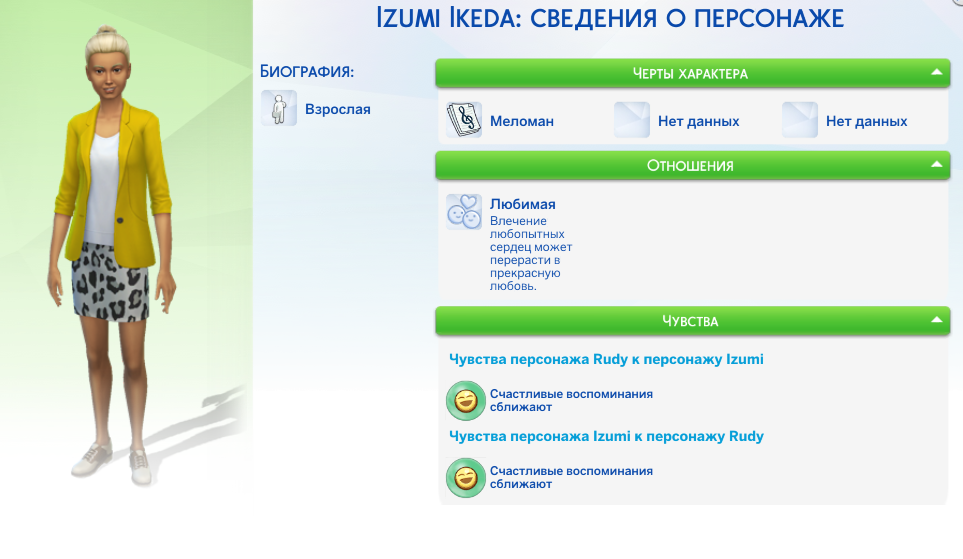
Task: Collapse the Отношения section arrow
Action: 936,165
